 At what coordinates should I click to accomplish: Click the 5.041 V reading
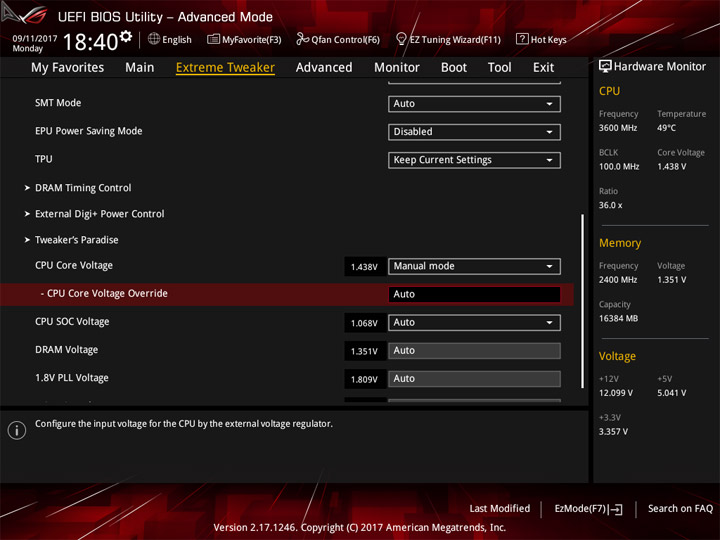[x=671, y=393]
